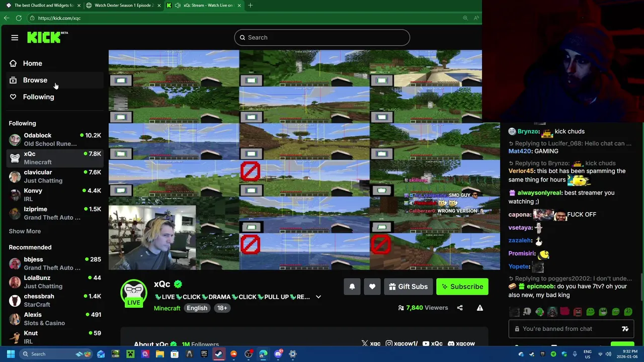
Task: Click Brynzo username in chat
Action: (528, 131)
